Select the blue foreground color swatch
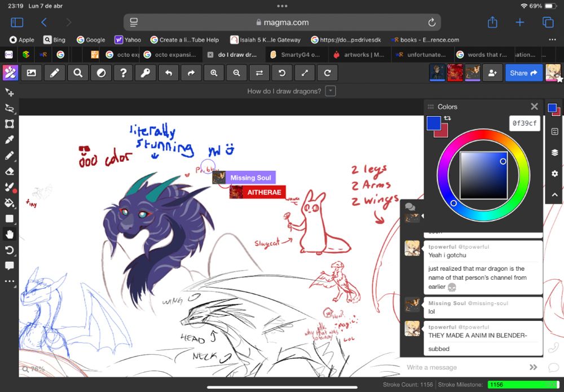The height and width of the screenshot is (392, 564). pos(433,123)
